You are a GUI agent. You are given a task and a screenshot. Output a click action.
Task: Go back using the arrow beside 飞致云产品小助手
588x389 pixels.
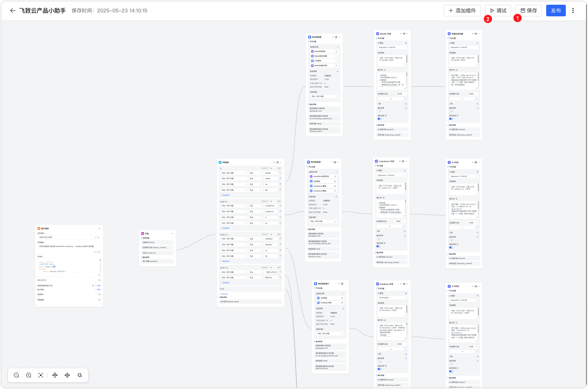click(x=13, y=11)
